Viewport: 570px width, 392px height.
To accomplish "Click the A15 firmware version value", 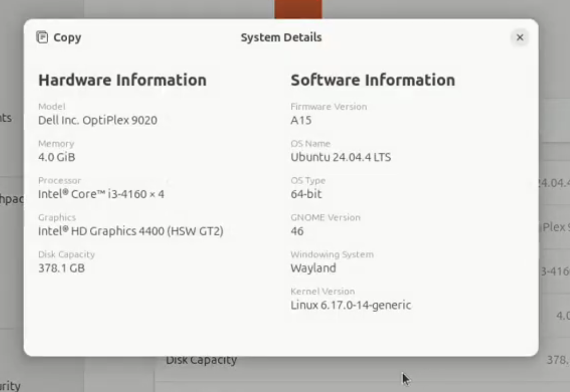I will (301, 120).
